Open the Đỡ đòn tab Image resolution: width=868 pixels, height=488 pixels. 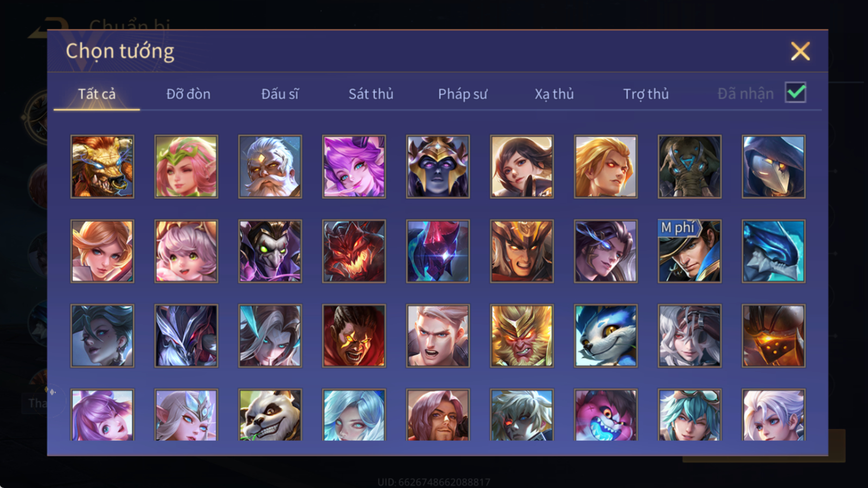click(188, 94)
